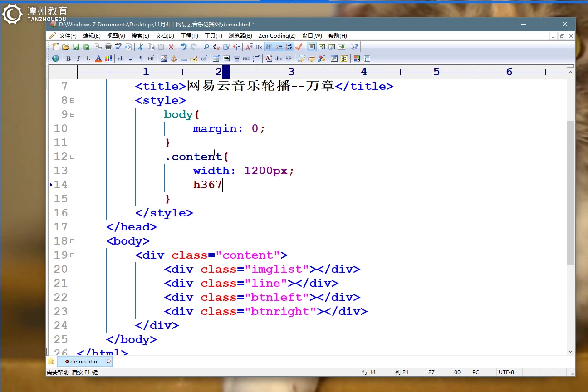588x392 pixels.
Task: Click the Paste clipboard icon
Action: click(161, 47)
